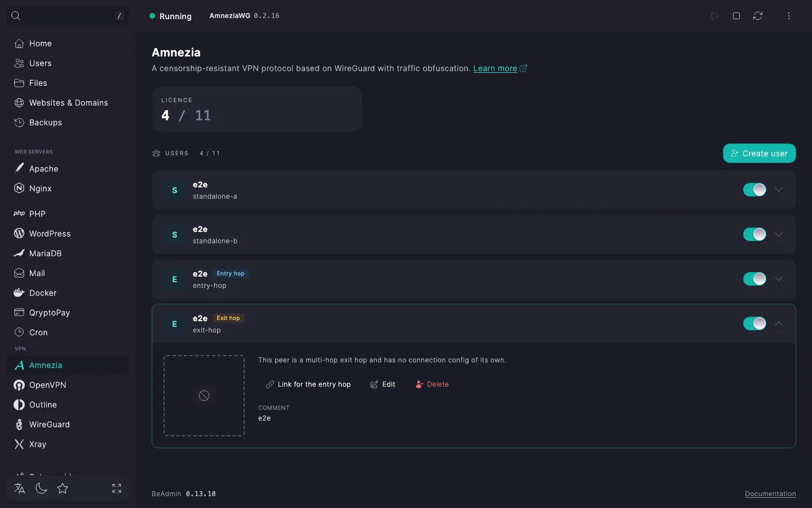Viewport: 812px width, 508px height.
Task: Click the Entry hop badge
Action: pos(231,274)
